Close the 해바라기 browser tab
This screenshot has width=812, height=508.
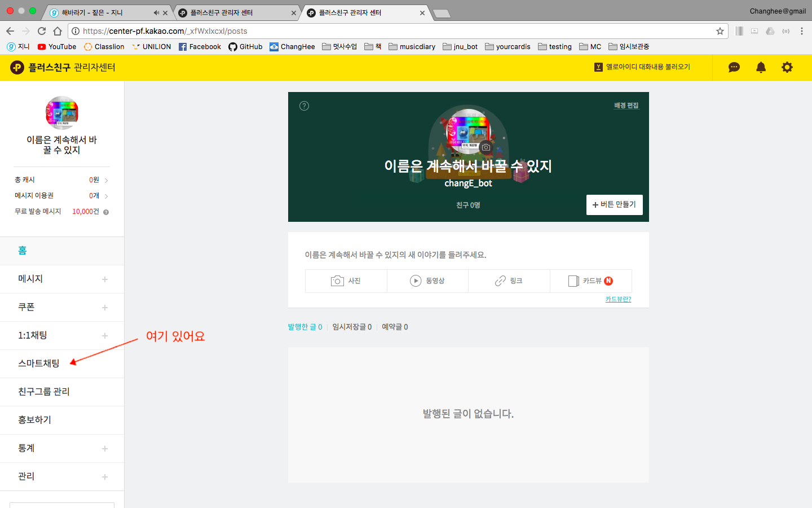tap(165, 13)
